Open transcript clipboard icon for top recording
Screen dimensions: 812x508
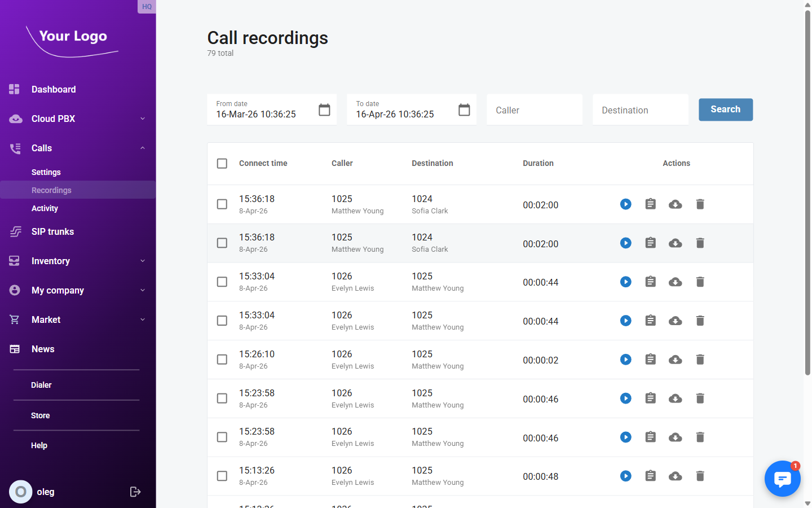(x=650, y=204)
